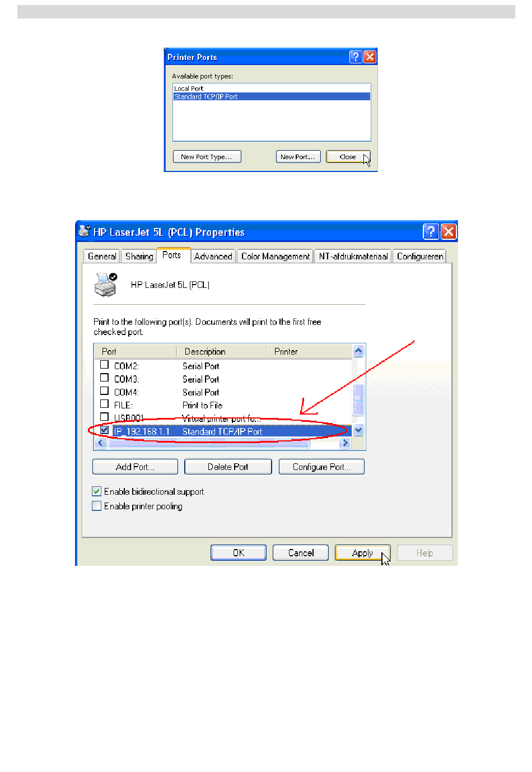The width and height of the screenshot is (532, 772).
Task: Close the HP LaserJet Properties window with the X
Action: click(x=449, y=231)
